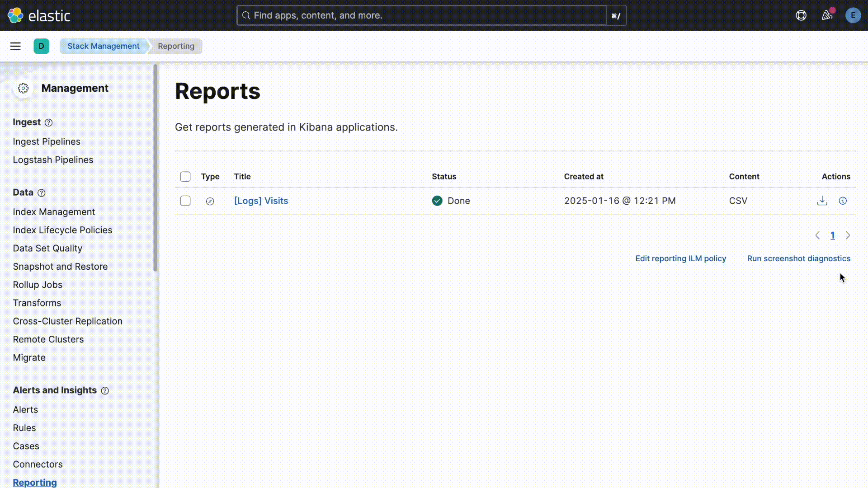
Task: Navigate to Stack Management breadcrumb
Action: [x=103, y=46]
